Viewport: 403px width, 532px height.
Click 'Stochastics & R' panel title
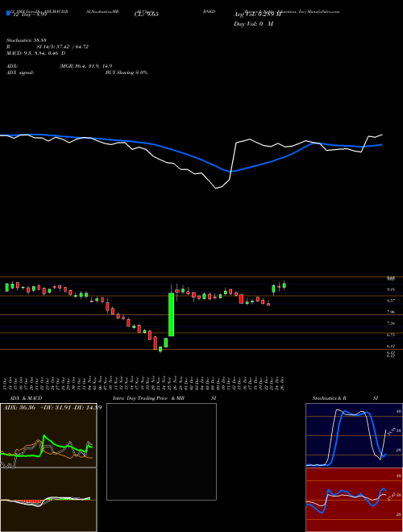pos(329,398)
